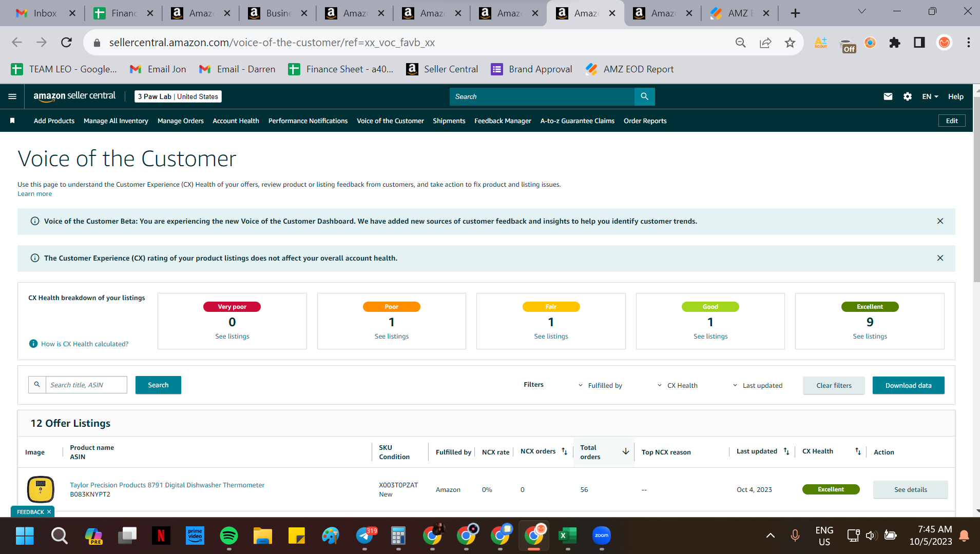Viewport: 980px width, 554px height.
Task: Open the Learn more link
Action: tap(34, 193)
